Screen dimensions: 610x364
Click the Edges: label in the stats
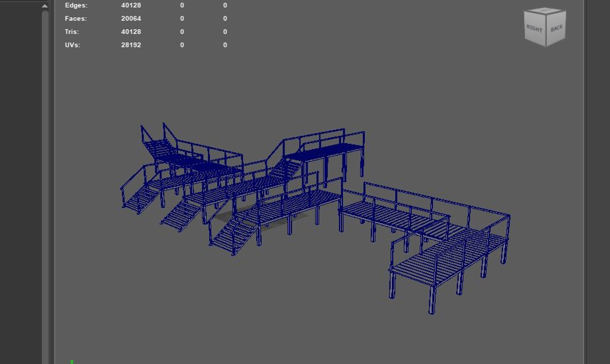76,5
